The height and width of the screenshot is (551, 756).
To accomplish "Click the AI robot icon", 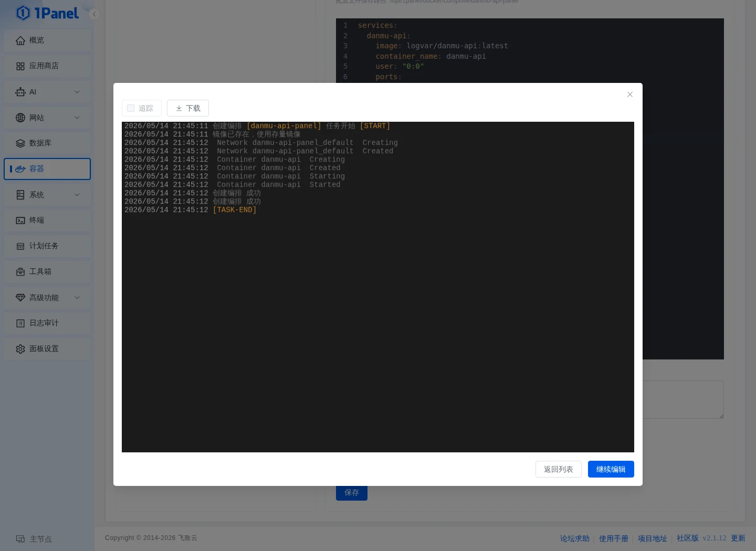I will click(x=20, y=92).
